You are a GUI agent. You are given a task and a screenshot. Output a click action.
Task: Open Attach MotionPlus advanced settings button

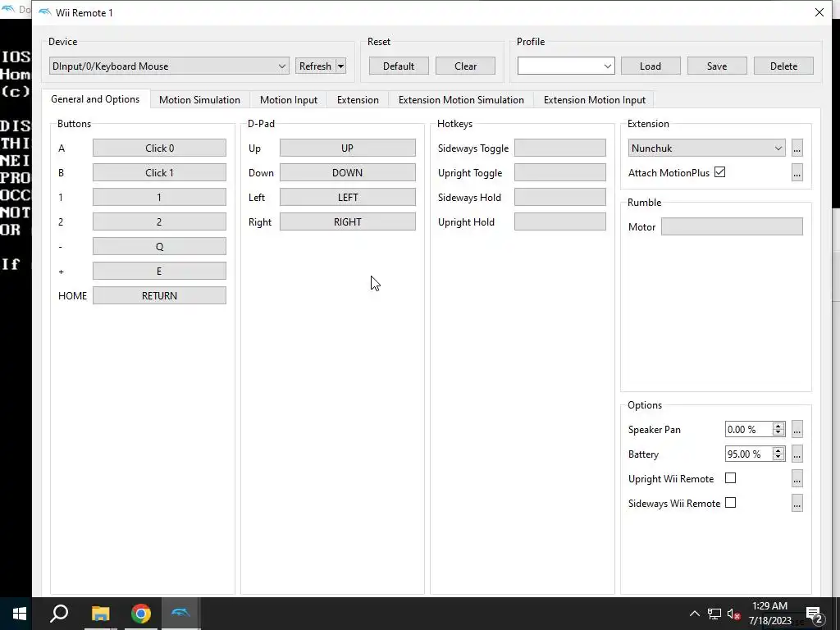(x=797, y=172)
